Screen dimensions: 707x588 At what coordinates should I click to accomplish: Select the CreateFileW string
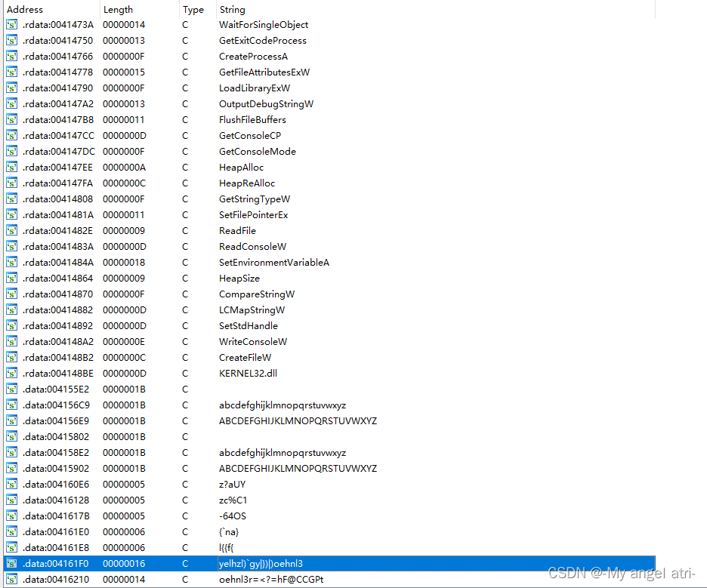[x=245, y=358]
